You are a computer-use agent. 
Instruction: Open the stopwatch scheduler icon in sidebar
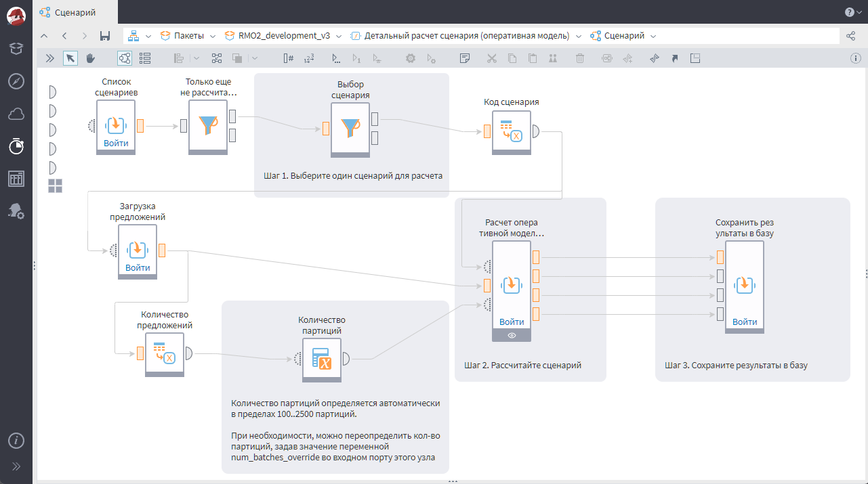(x=16, y=146)
